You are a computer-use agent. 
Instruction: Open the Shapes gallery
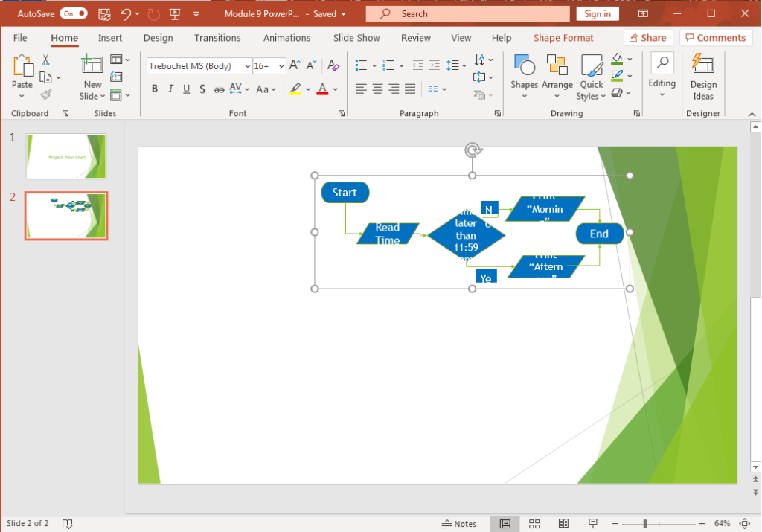coord(524,76)
